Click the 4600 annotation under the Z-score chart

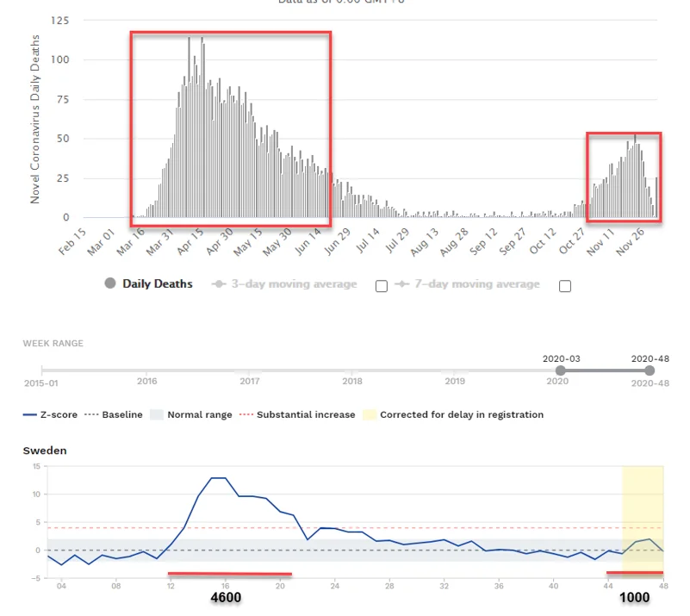click(227, 598)
